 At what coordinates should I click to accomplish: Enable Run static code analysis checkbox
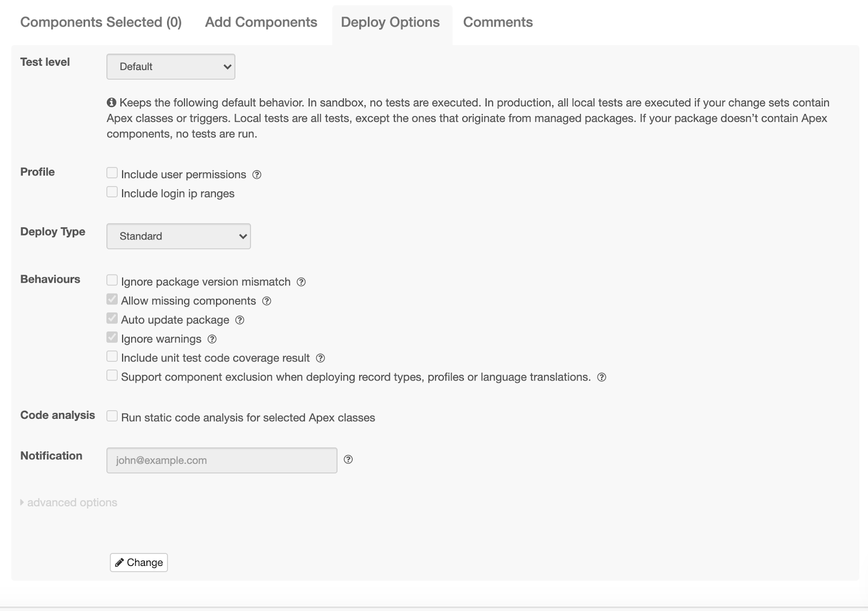(x=112, y=416)
